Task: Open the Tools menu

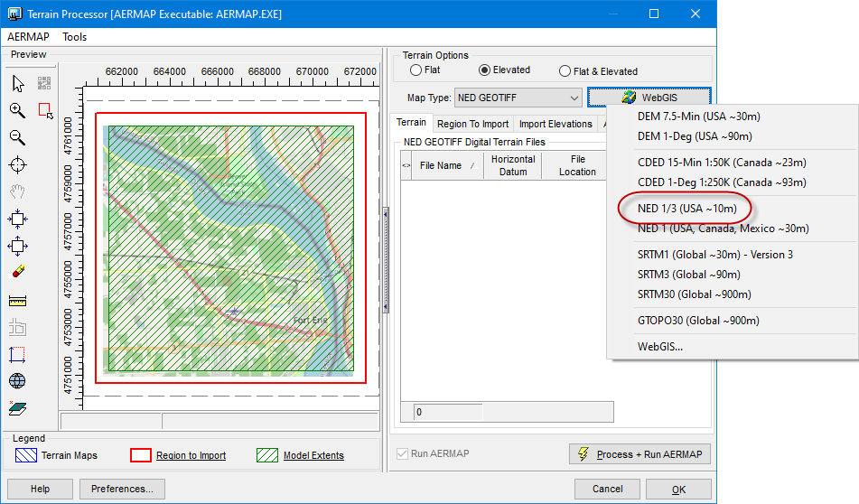Action: pos(74,37)
